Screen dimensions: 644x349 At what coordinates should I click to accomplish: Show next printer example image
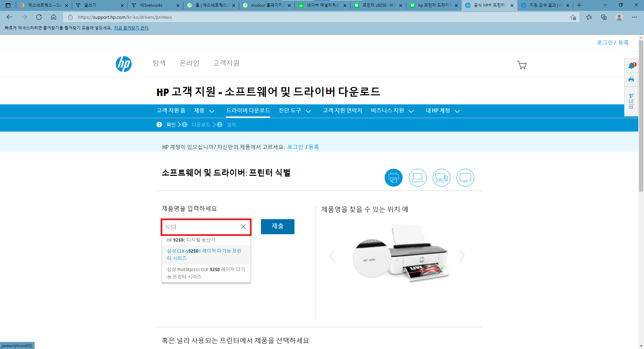point(462,256)
